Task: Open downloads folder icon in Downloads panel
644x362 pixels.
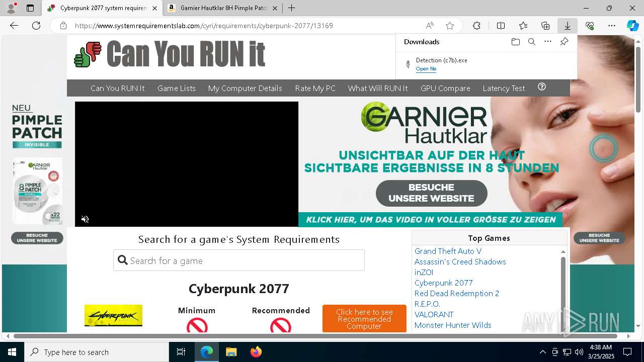Action: (515, 42)
